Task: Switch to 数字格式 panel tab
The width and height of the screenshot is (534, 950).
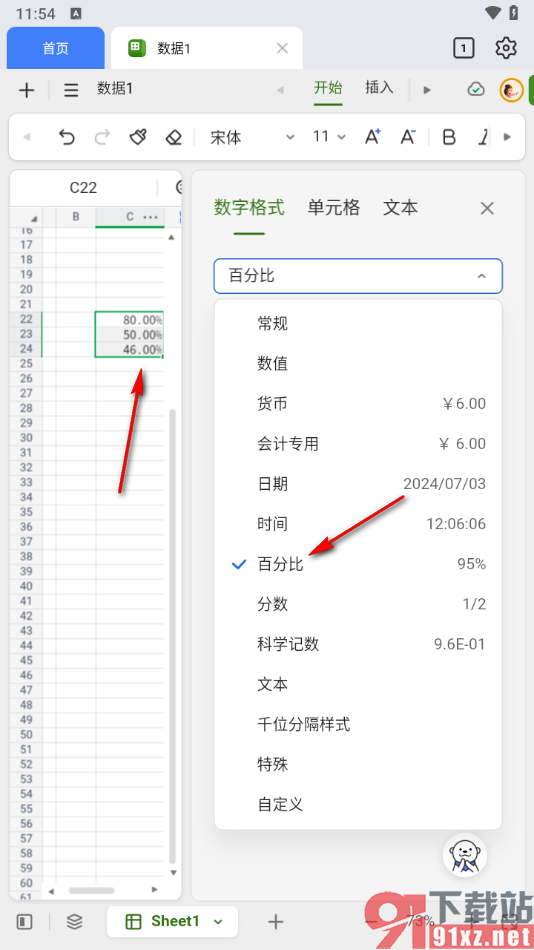Action: coord(249,208)
